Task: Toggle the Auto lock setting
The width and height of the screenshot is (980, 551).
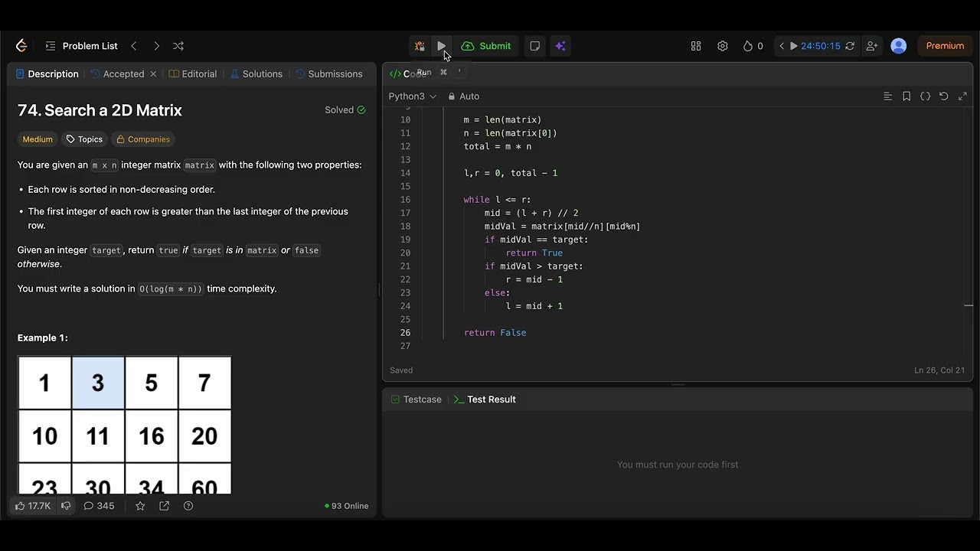Action: pos(463,96)
